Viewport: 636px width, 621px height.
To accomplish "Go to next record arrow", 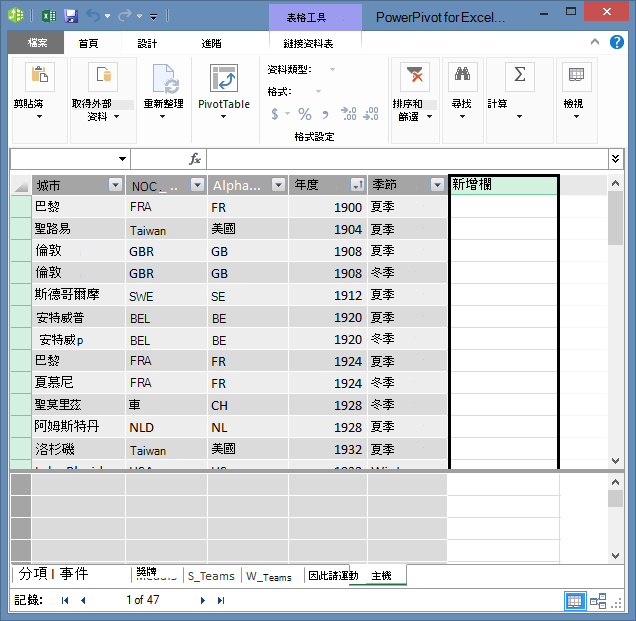I will 203,600.
